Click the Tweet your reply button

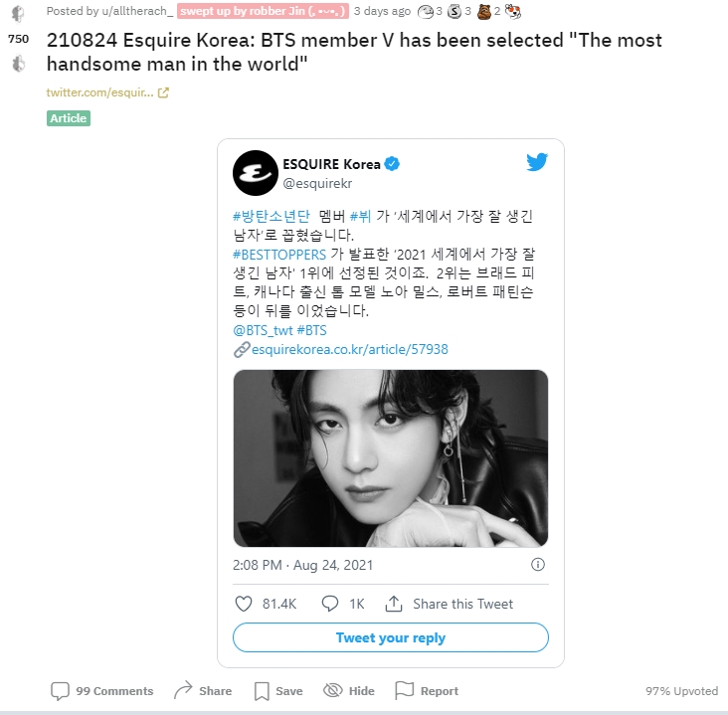coord(391,637)
